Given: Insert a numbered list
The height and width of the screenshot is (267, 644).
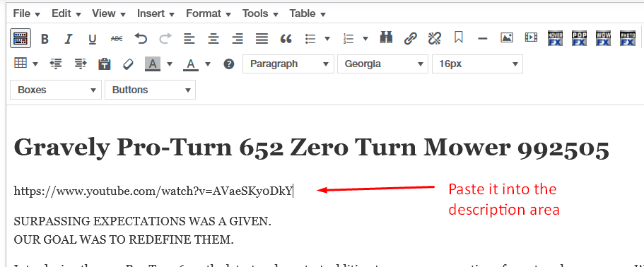Looking at the screenshot, I should click(349, 39).
